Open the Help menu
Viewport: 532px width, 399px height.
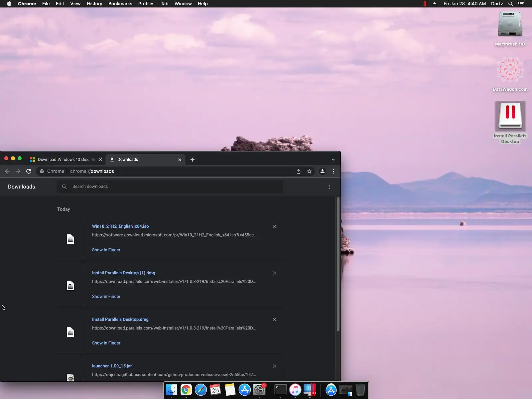202,4
